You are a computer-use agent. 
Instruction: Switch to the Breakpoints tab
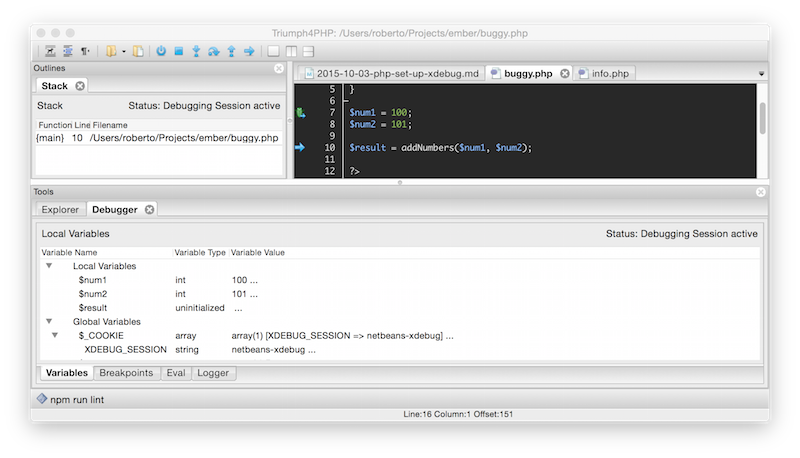tap(126, 373)
